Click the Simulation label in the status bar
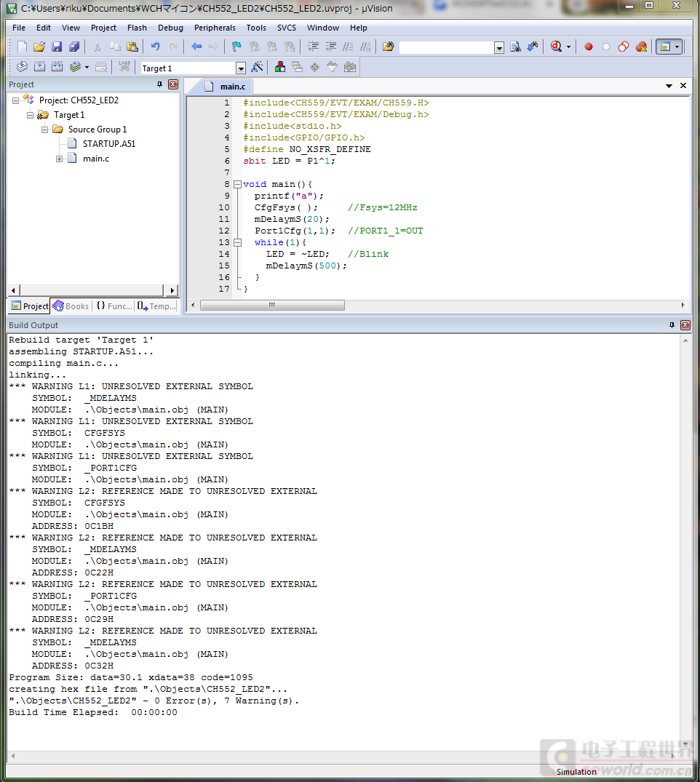This screenshot has height=782, width=700. (576, 772)
